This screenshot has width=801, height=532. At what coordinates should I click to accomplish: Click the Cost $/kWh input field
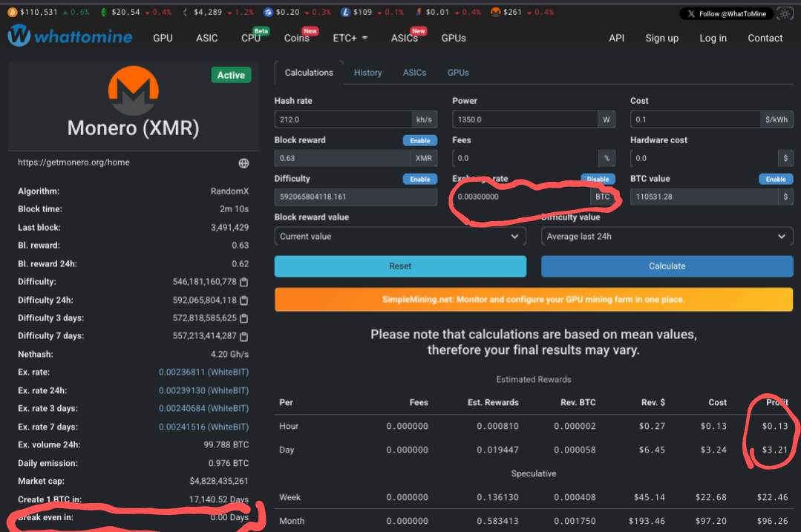pos(695,119)
